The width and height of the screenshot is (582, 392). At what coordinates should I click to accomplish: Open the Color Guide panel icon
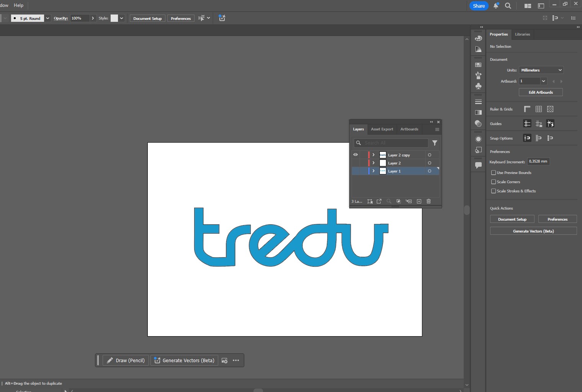pyautogui.click(x=478, y=49)
